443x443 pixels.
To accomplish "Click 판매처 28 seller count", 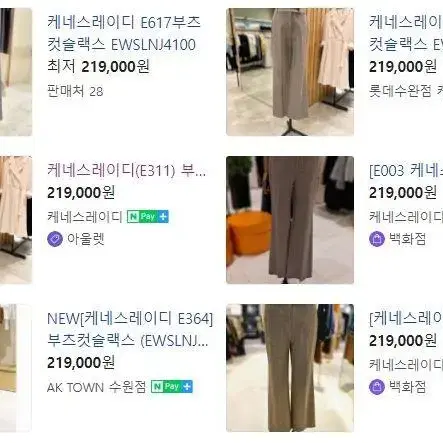I will 75,91.
